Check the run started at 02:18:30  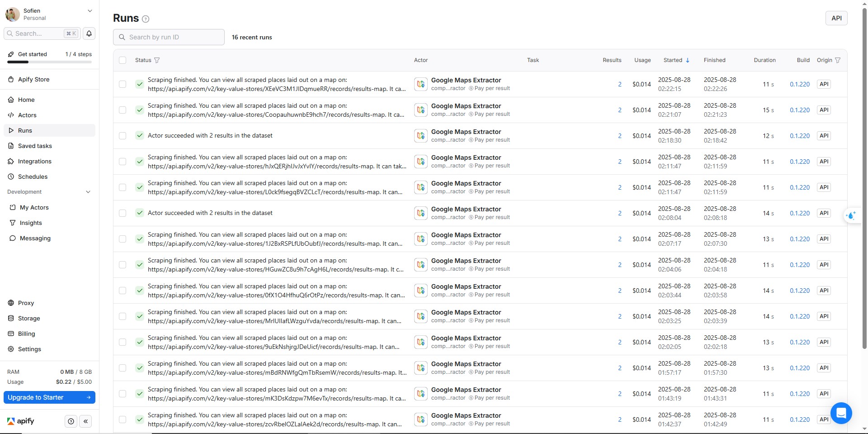(123, 136)
